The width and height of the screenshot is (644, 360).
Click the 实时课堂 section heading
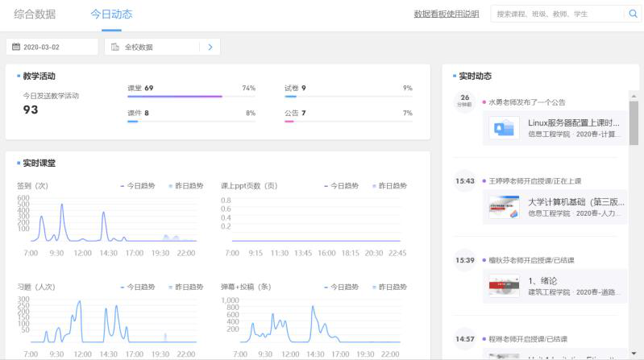pyautogui.click(x=39, y=163)
